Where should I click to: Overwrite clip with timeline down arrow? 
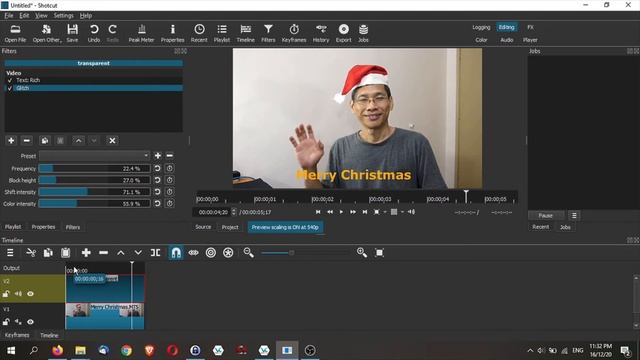click(x=138, y=253)
